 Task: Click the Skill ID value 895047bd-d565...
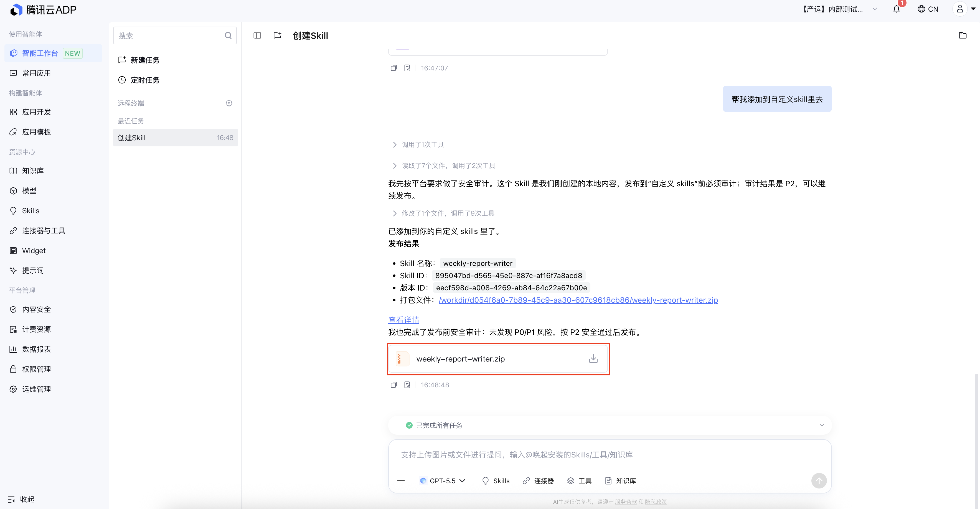coord(509,275)
